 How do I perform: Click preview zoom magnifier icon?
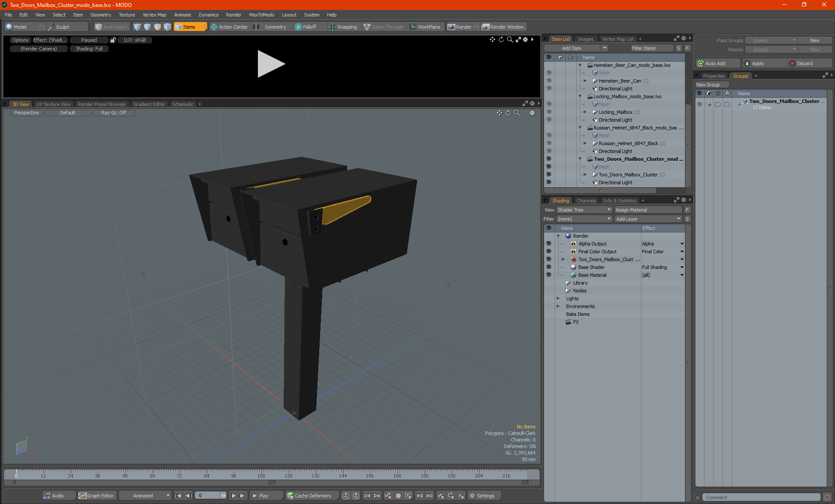tap(510, 40)
